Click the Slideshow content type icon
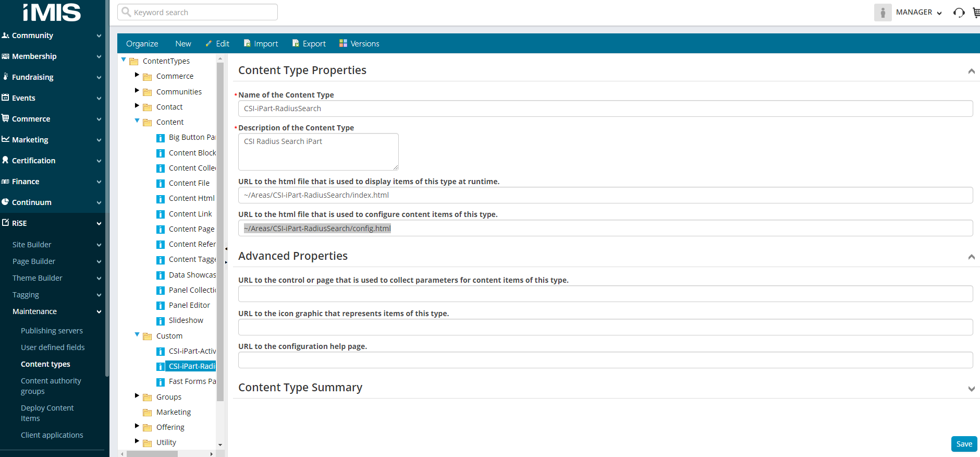 161,321
